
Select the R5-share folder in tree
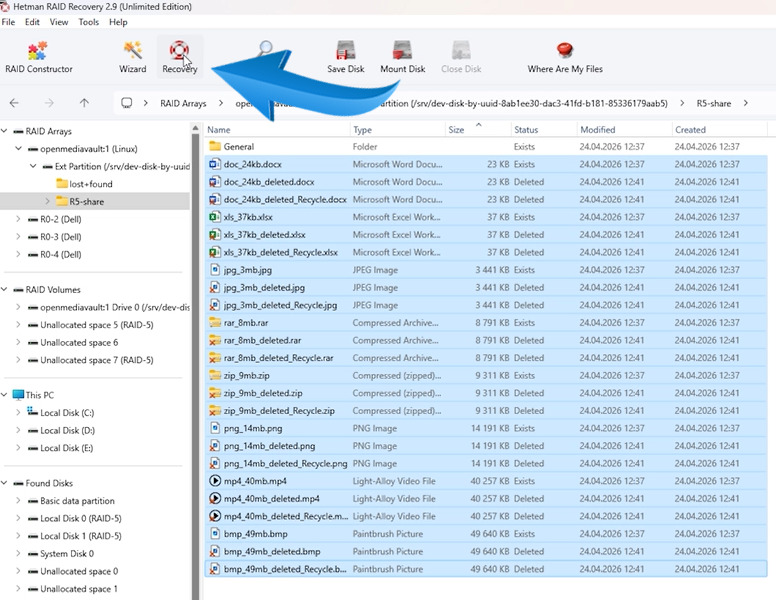[x=87, y=201]
